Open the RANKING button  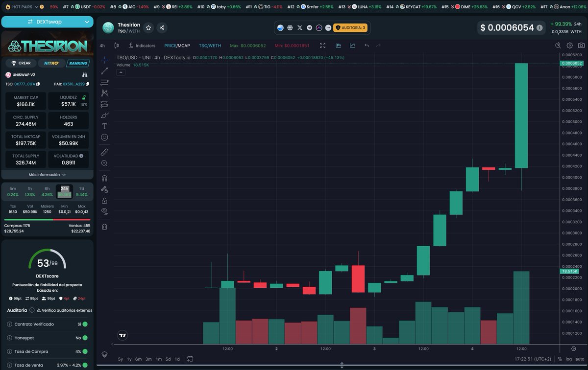tap(78, 63)
